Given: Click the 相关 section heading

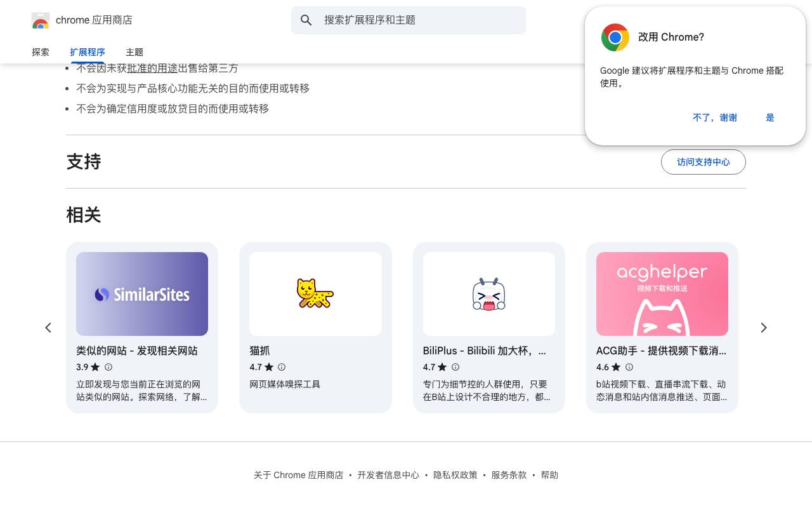Looking at the screenshot, I should pyautogui.click(x=84, y=215).
